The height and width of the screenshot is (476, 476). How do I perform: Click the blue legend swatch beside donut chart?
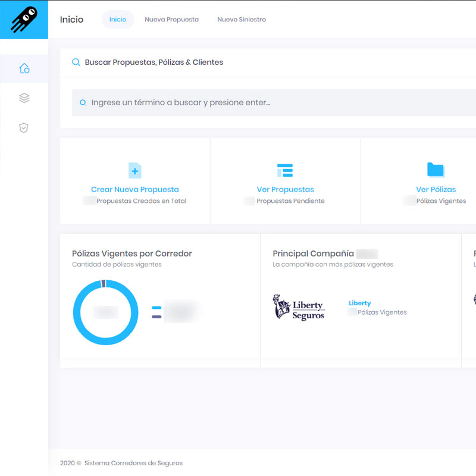pyautogui.click(x=156, y=308)
